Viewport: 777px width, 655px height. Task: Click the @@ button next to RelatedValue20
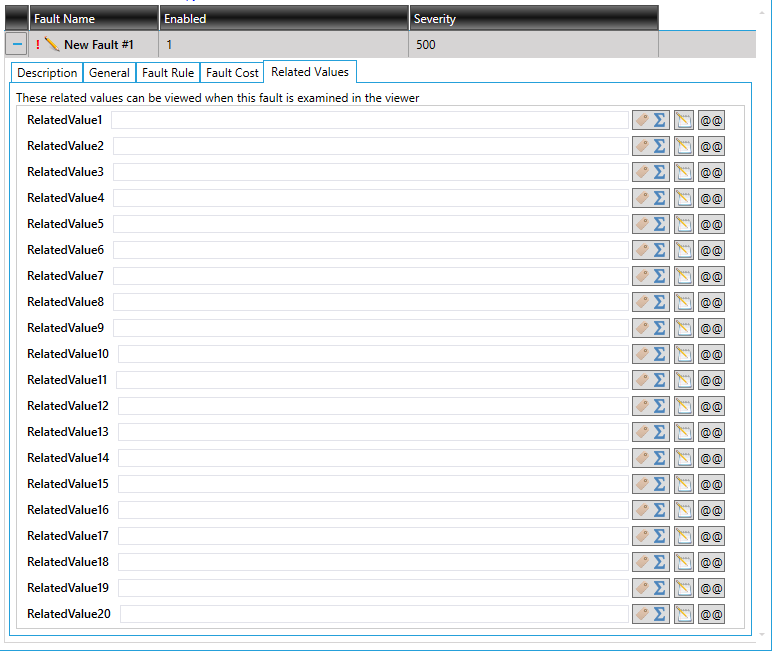click(x=711, y=614)
